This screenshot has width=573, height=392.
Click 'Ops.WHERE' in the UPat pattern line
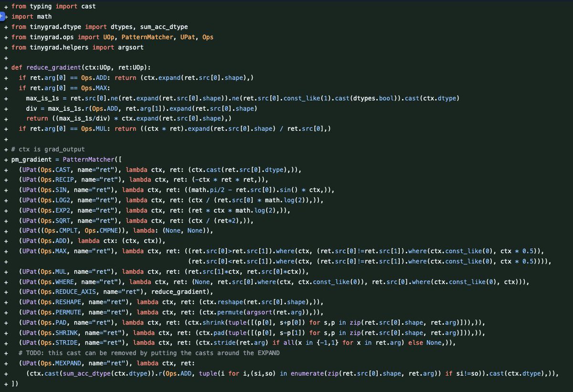57,282
